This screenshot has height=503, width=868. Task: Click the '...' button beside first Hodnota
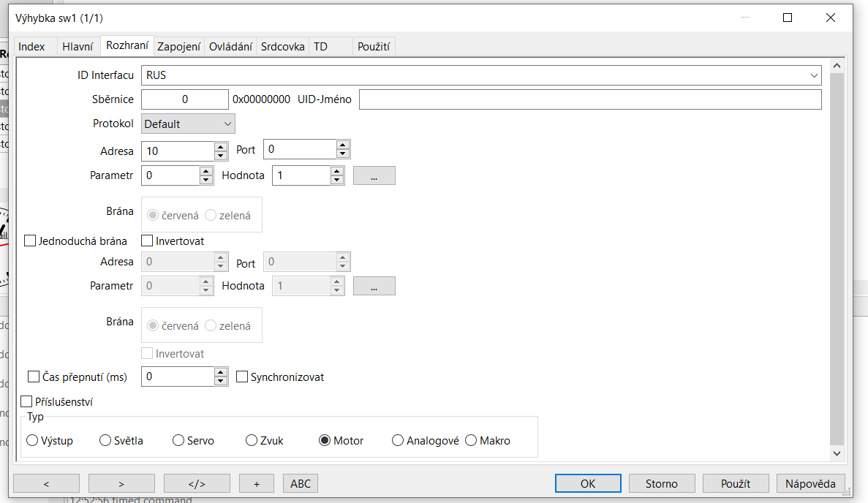[374, 175]
